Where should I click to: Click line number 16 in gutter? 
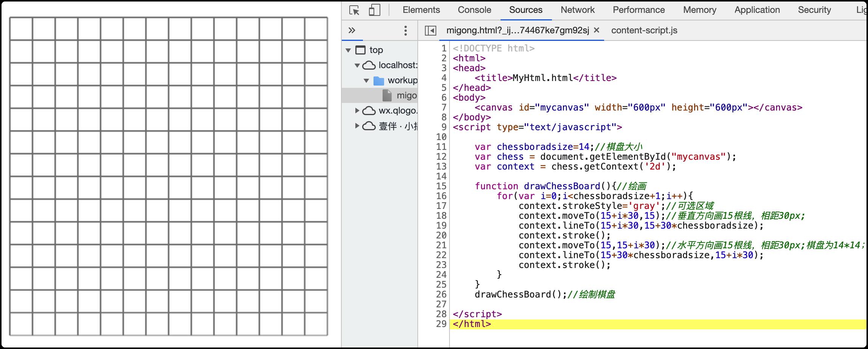441,196
